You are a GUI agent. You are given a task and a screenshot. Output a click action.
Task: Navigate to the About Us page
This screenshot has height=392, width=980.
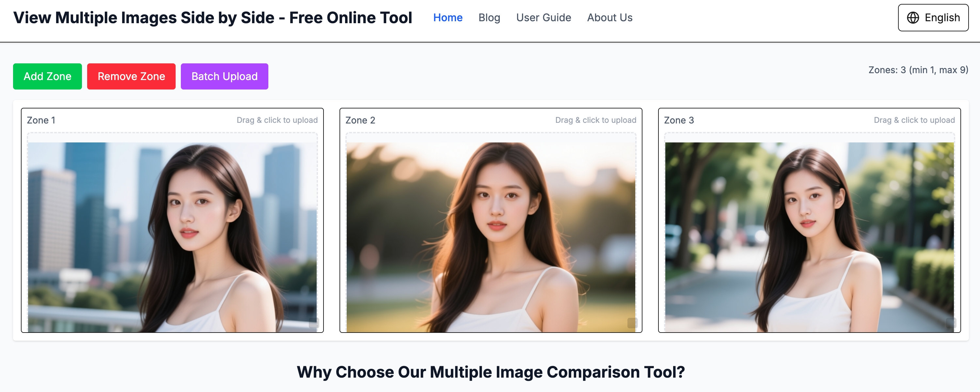pyautogui.click(x=609, y=17)
